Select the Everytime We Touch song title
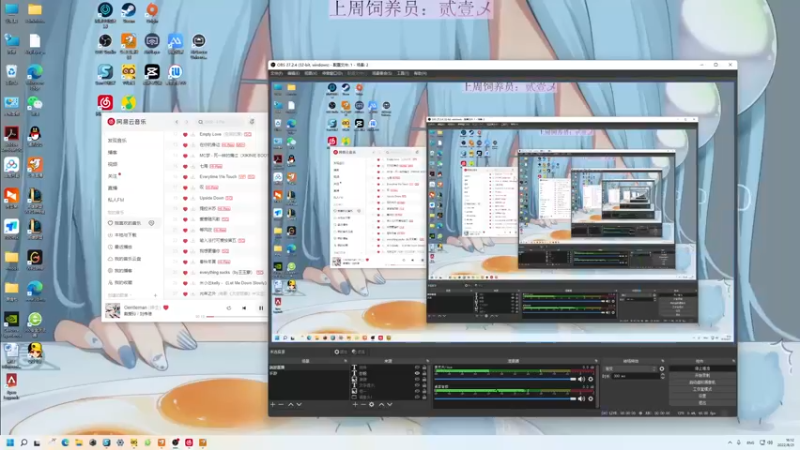Image resolution: width=800 pixels, height=450 pixels. coord(218,177)
